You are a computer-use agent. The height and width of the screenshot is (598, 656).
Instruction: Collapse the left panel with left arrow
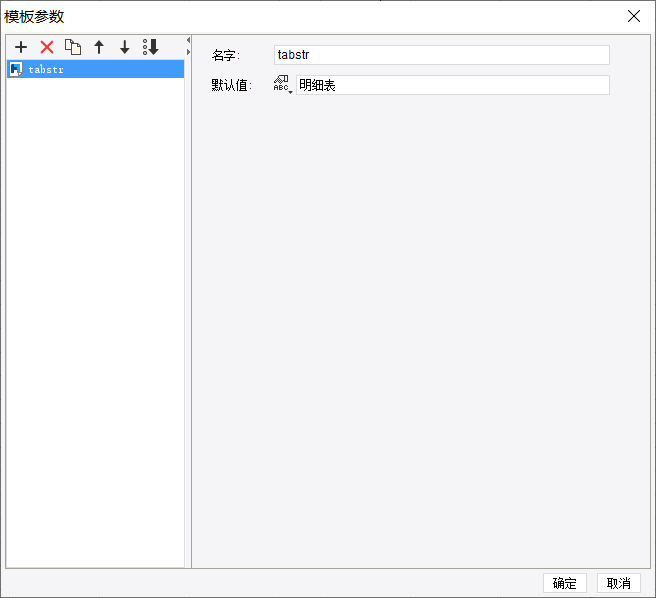(x=188, y=40)
